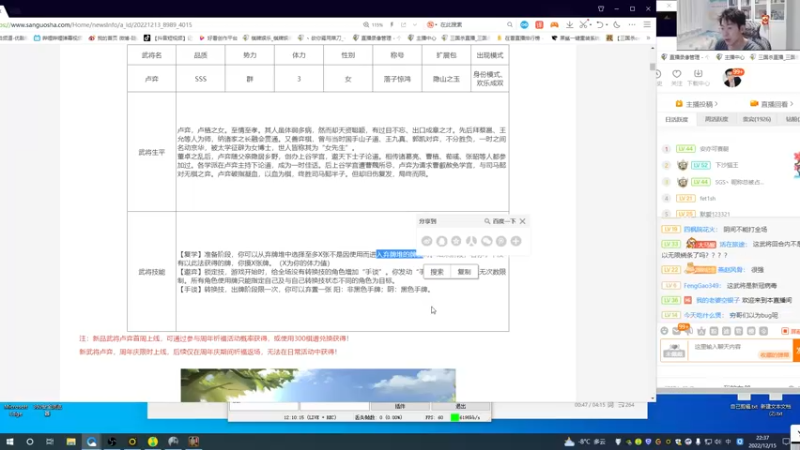Click the active browser icon on taskbar
Image resolution: width=800 pixels, height=450 pixels.
(x=91, y=441)
